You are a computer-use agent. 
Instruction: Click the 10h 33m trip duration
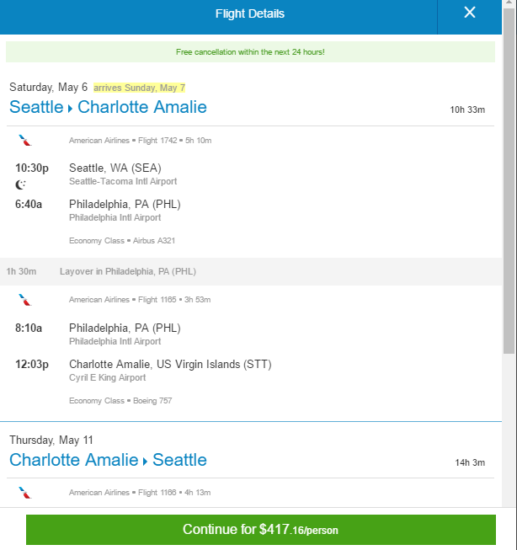click(x=468, y=110)
